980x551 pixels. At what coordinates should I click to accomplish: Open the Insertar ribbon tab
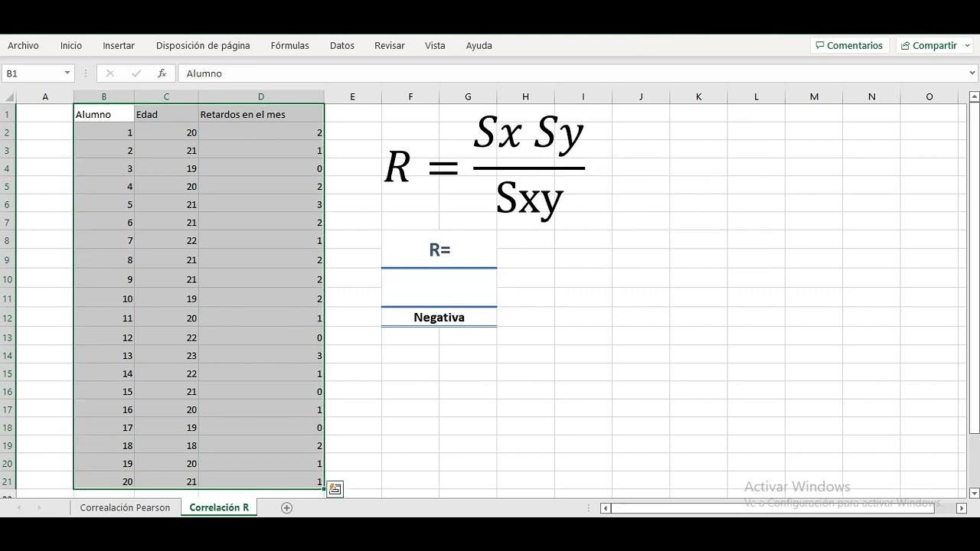(x=119, y=45)
